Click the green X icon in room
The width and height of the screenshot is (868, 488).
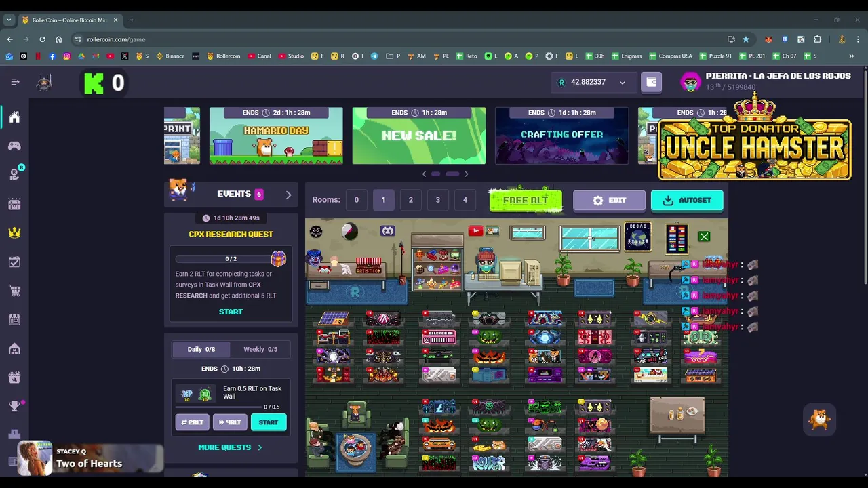click(x=704, y=237)
